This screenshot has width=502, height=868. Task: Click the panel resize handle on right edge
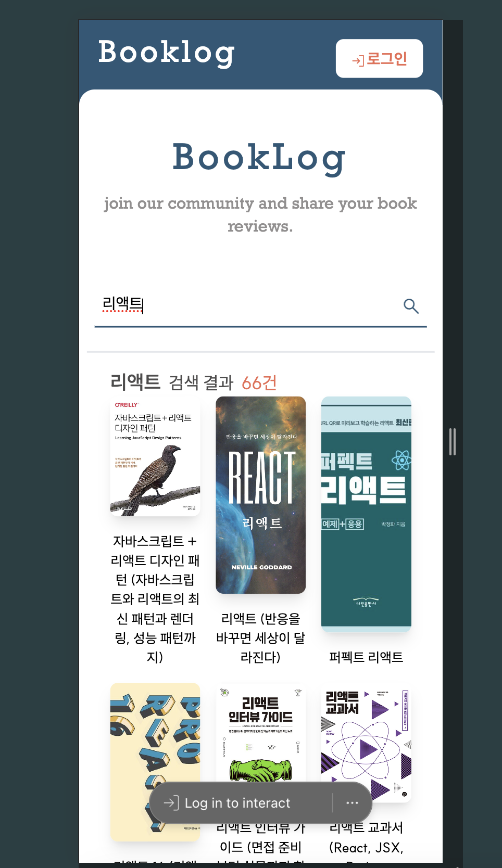[x=453, y=442]
